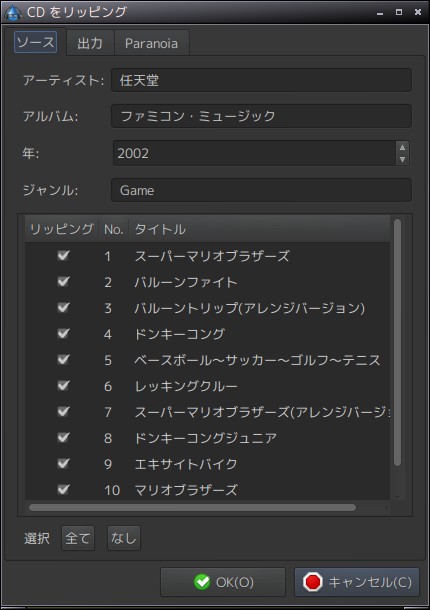Toggle the checkbox for track 6 レッキングクルー

[63, 386]
